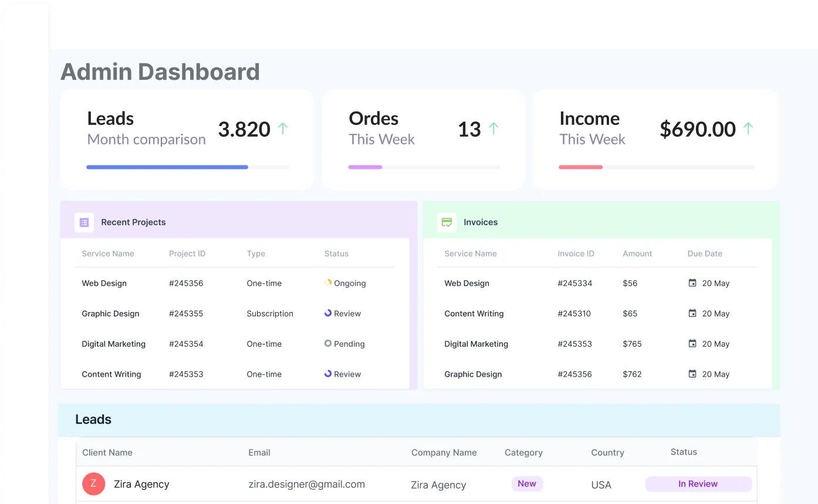This screenshot has width=818, height=504.
Task: Open project ID #245356 in Recent Projects
Action: point(186,283)
